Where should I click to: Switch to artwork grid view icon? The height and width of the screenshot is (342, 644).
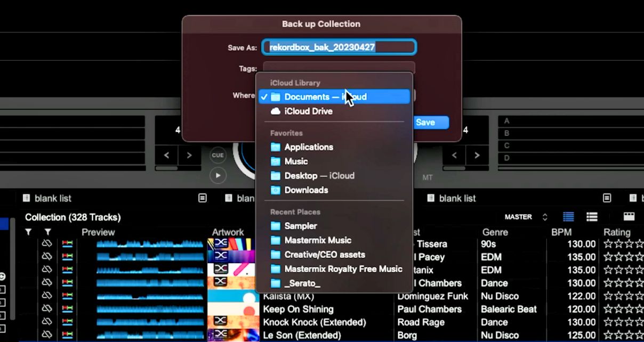(629, 217)
